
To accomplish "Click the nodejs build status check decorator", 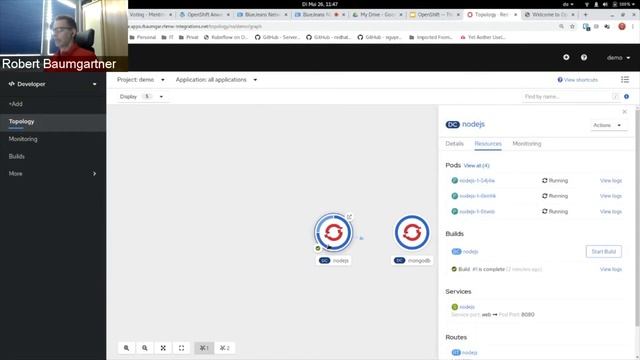I will (318, 248).
